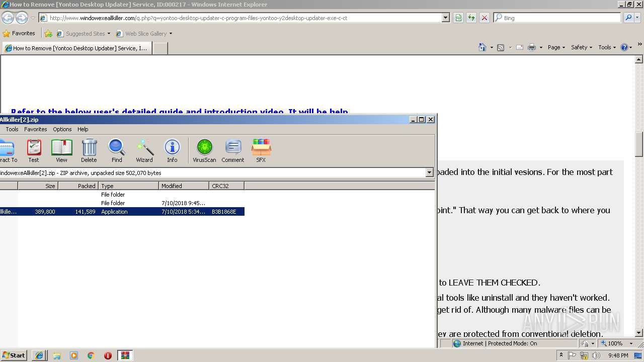The image size is (644, 362).
Task: Click the Windows Start button
Action: 14,355
